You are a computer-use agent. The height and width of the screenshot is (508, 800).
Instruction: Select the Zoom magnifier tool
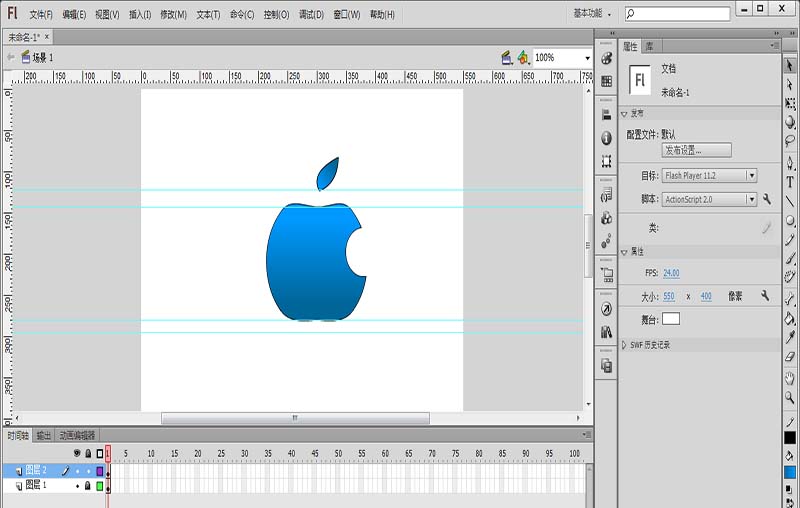[790, 397]
